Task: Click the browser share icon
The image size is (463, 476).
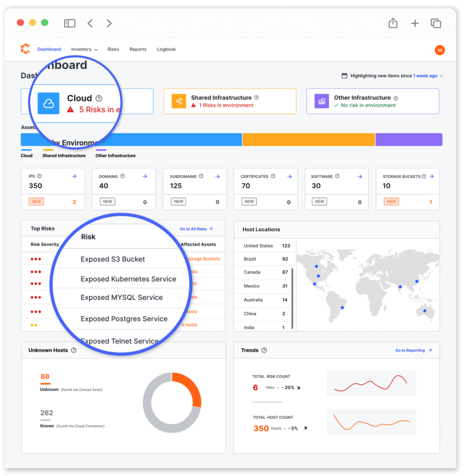Action: point(393,23)
